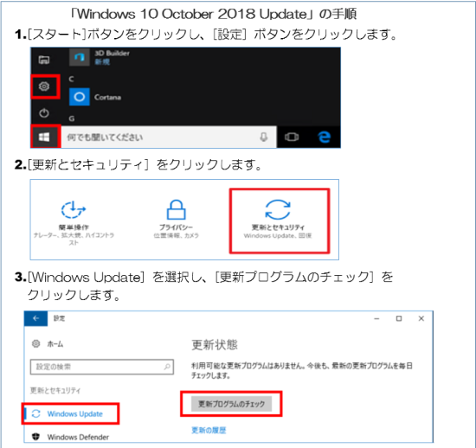
Task: Launch the Cortana app tile icon
Action: tap(80, 97)
